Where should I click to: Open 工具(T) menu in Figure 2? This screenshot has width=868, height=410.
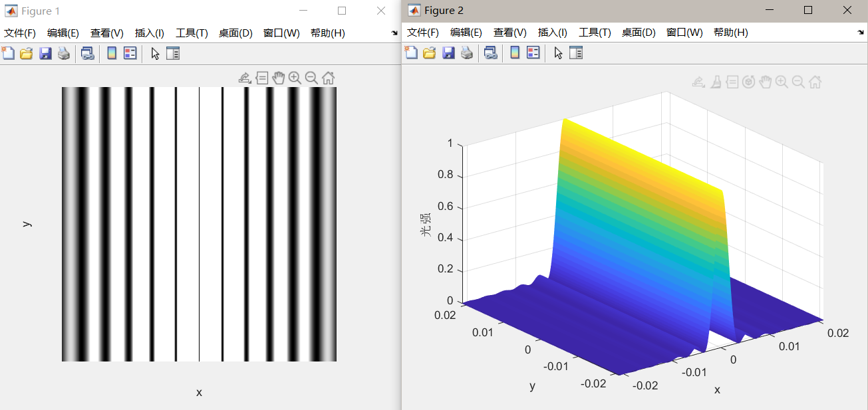(x=595, y=33)
